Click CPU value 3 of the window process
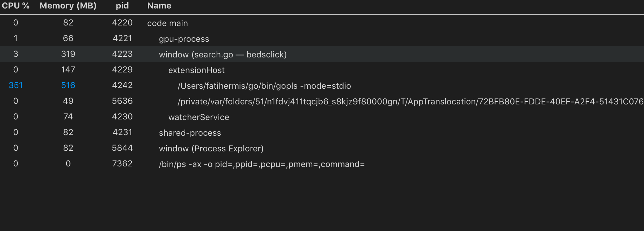The width and height of the screenshot is (644, 231). click(16, 54)
